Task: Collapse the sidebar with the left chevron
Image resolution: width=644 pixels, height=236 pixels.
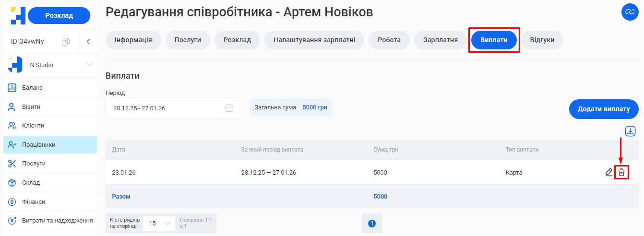Action: coord(88,42)
